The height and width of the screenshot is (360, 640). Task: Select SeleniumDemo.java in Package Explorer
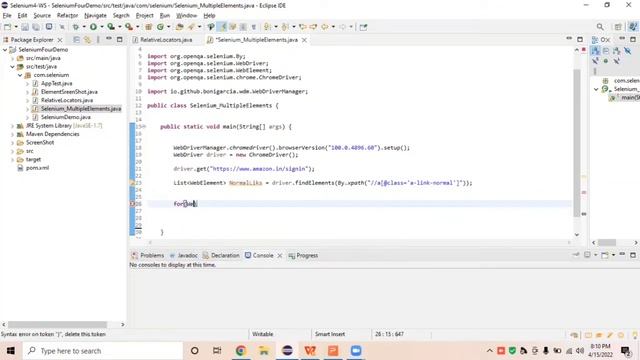pyautogui.click(x=65, y=117)
